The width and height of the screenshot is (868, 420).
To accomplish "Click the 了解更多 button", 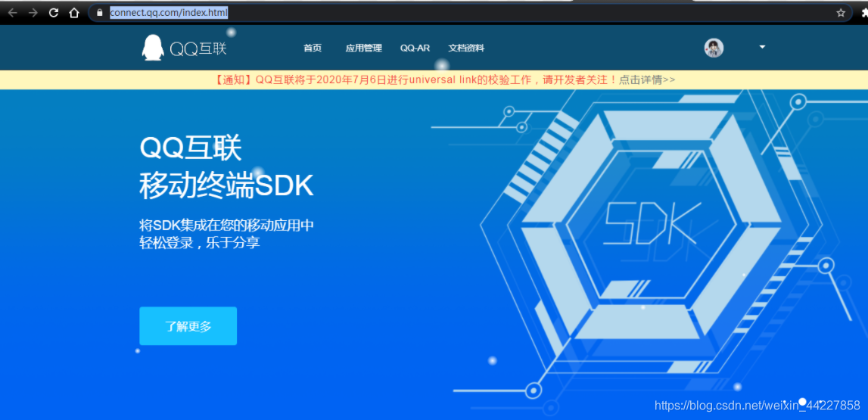I will 188,326.
